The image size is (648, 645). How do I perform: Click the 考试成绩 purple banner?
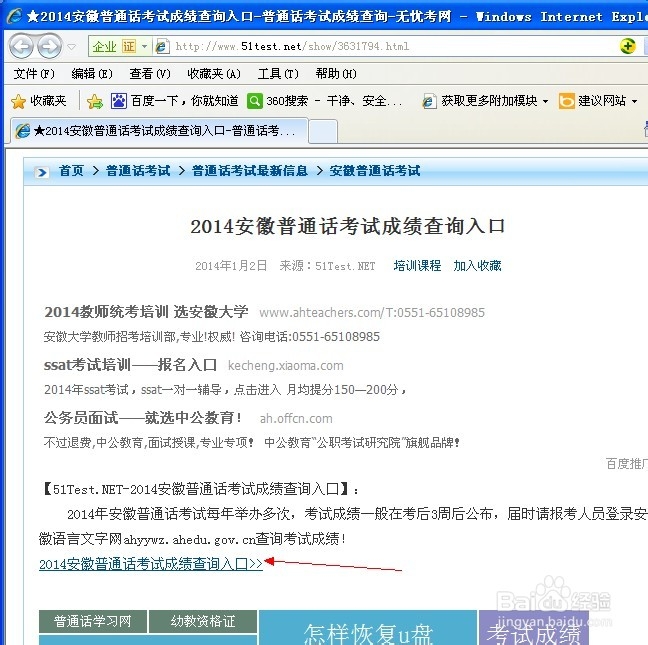coord(534,628)
